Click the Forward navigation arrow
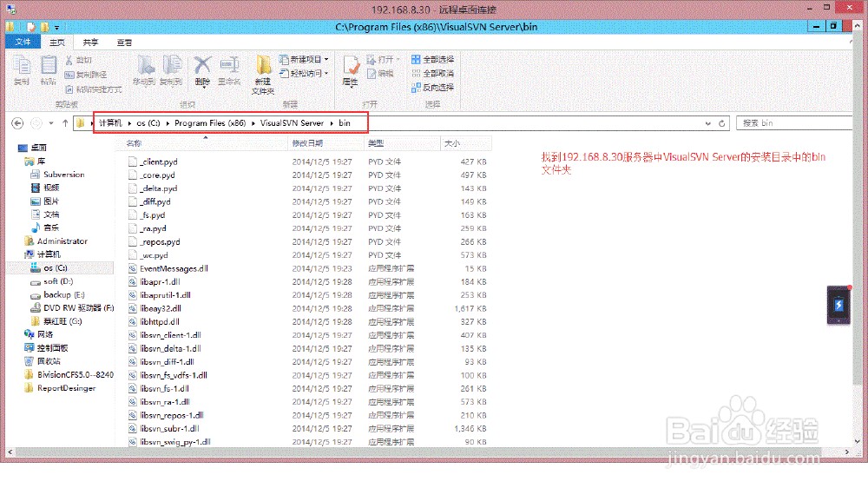 [x=36, y=123]
